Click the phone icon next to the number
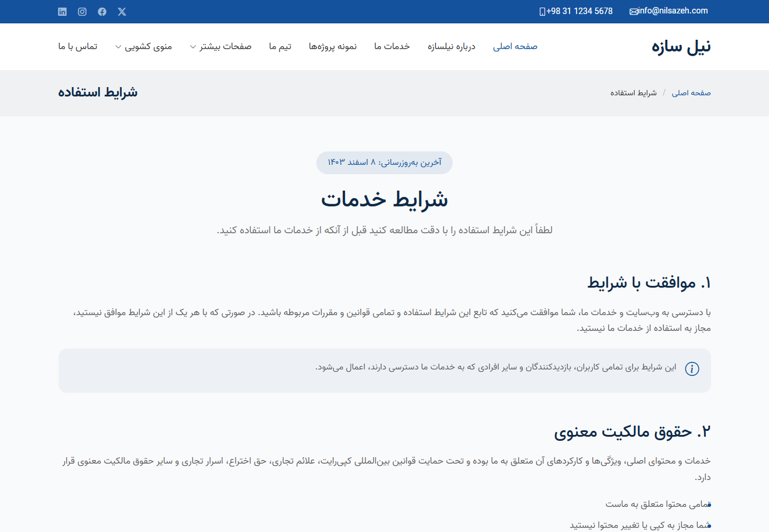The image size is (769, 532). [x=543, y=11]
